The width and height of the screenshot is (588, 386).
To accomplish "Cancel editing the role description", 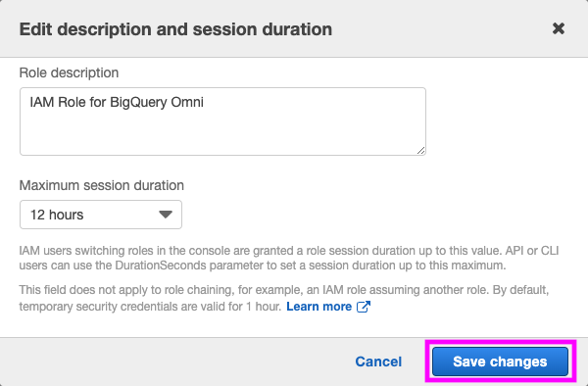I will point(378,362).
